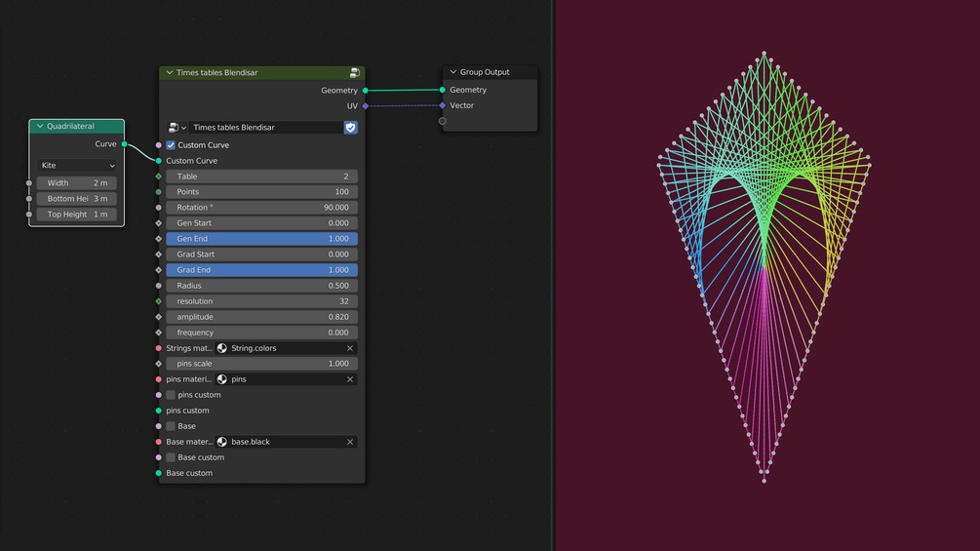Viewport: 980px width, 551px height.
Task: Click the Width input socket on Quadrilateral
Action: 28,183
